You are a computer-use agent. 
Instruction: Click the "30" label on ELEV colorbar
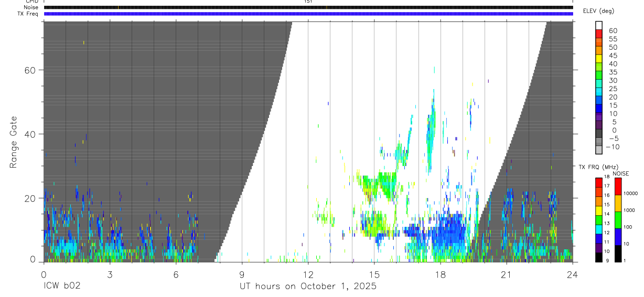tap(613, 80)
